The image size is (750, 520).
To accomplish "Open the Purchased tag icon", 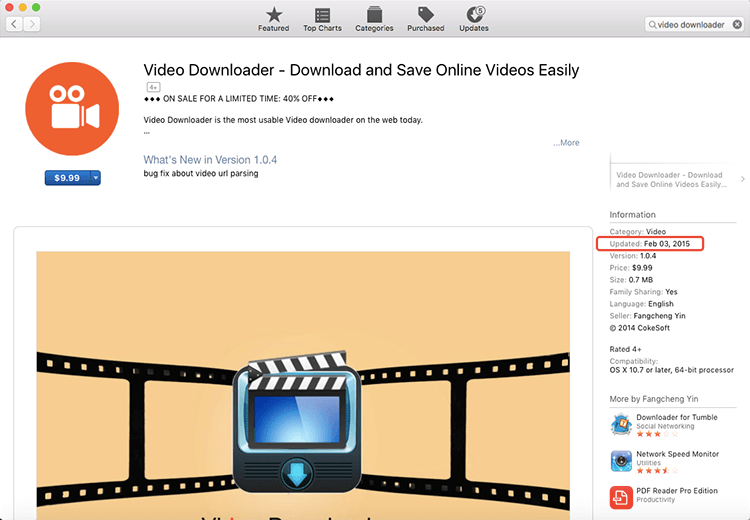I will (x=425, y=15).
